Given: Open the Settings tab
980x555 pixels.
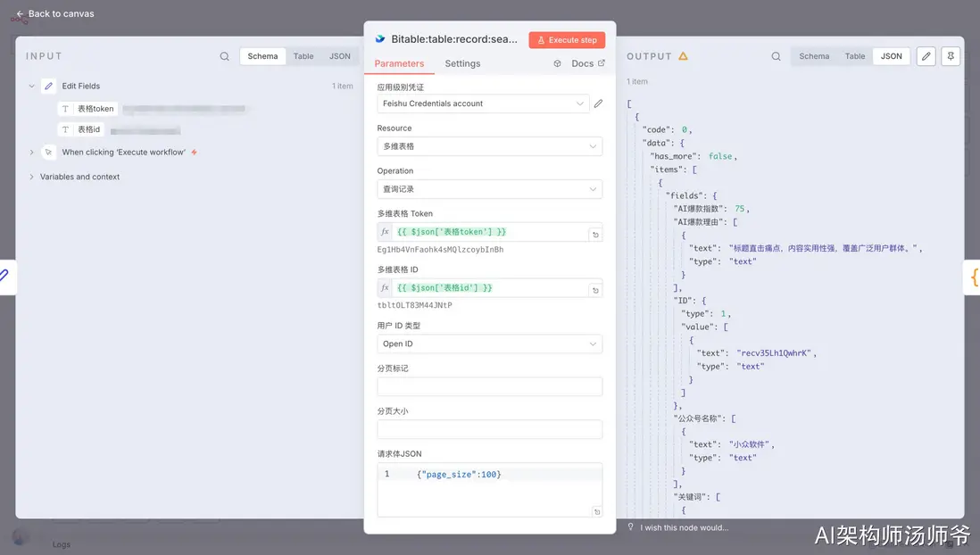Looking at the screenshot, I should pos(462,63).
